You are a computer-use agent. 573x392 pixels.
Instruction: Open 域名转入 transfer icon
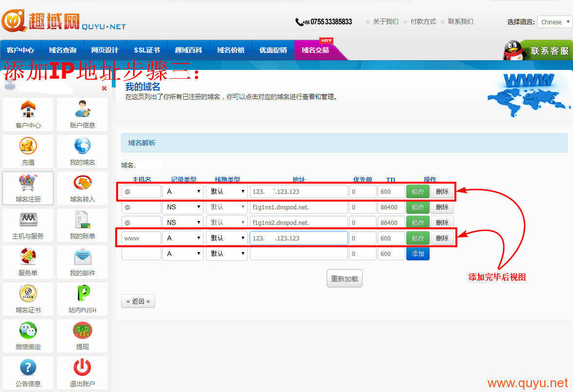pos(82,183)
